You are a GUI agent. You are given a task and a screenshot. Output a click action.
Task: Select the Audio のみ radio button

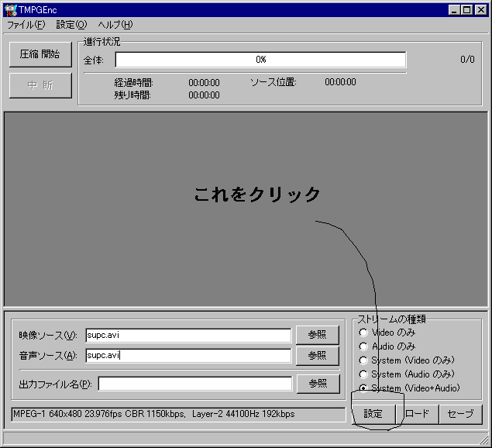coord(363,346)
